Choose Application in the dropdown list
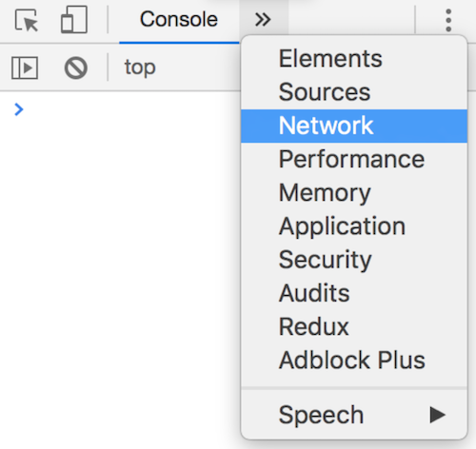 click(354, 226)
